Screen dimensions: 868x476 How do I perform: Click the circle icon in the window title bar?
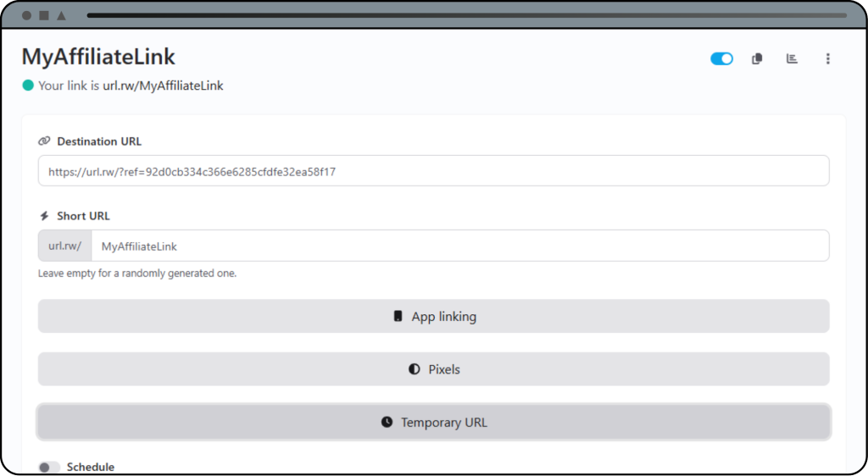26,15
